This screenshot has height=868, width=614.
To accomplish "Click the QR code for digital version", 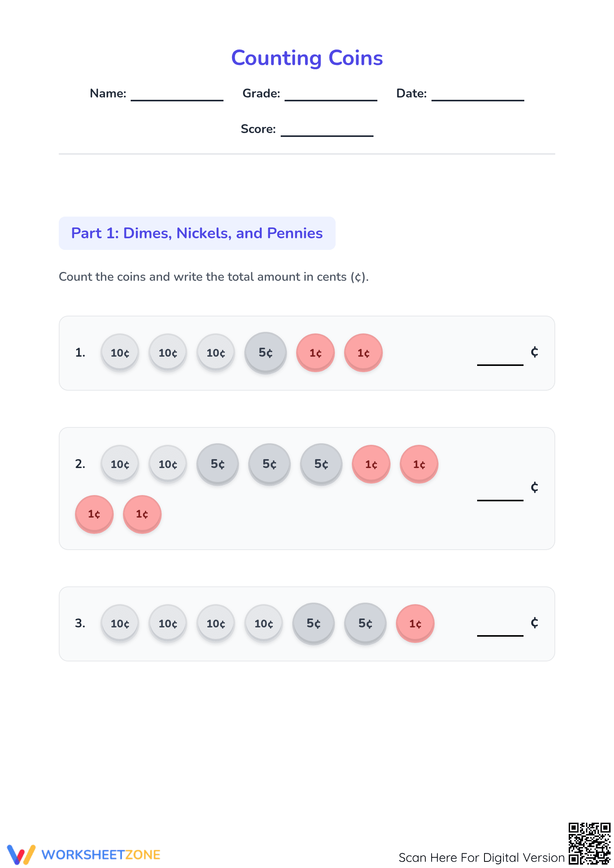I will click(x=589, y=844).
